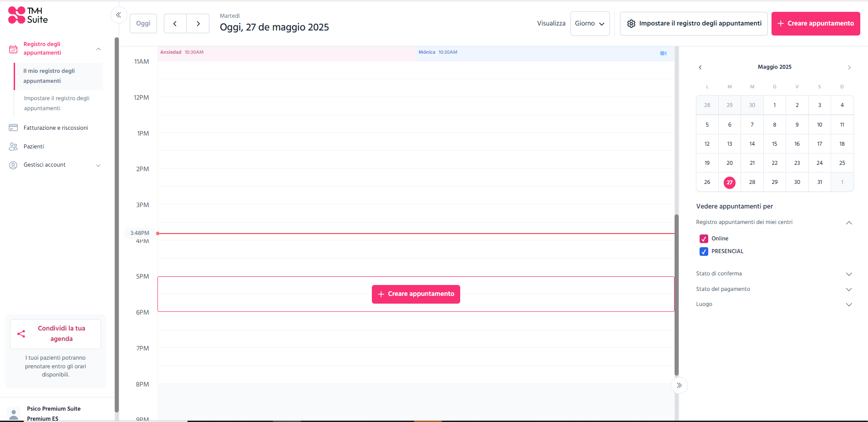This screenshot has height=422, width=868.
Task: Open the Mónica 10:30AM appointment
Action: (x=545, y=53)
